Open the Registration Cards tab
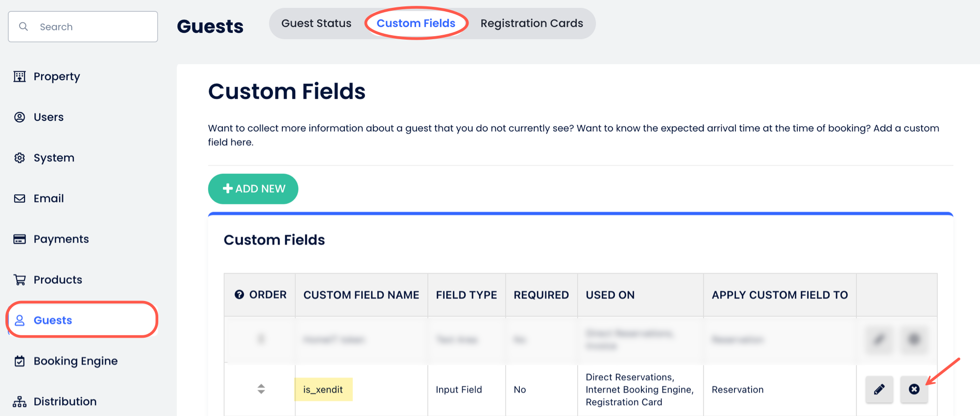 point(532,23)
